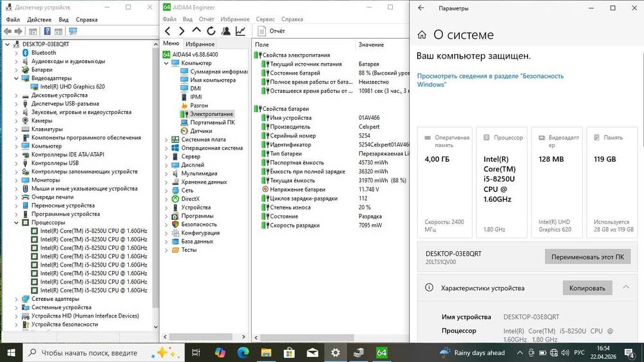
Task: Expand the Дисплей node in AIDA64
Action: (x=166, y=165)
